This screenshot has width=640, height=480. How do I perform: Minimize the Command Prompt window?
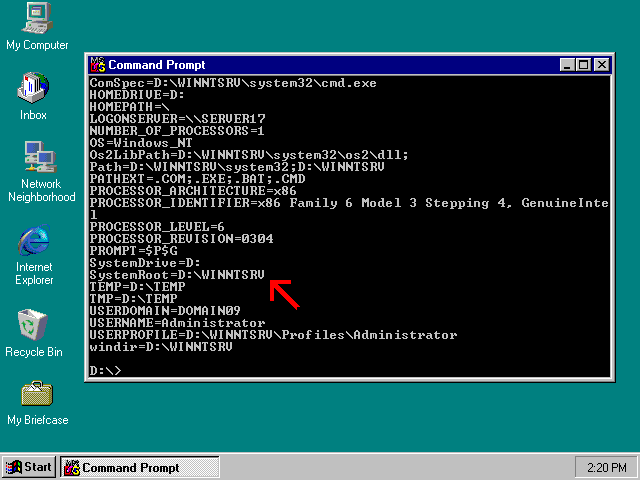[x=567, y=65]
